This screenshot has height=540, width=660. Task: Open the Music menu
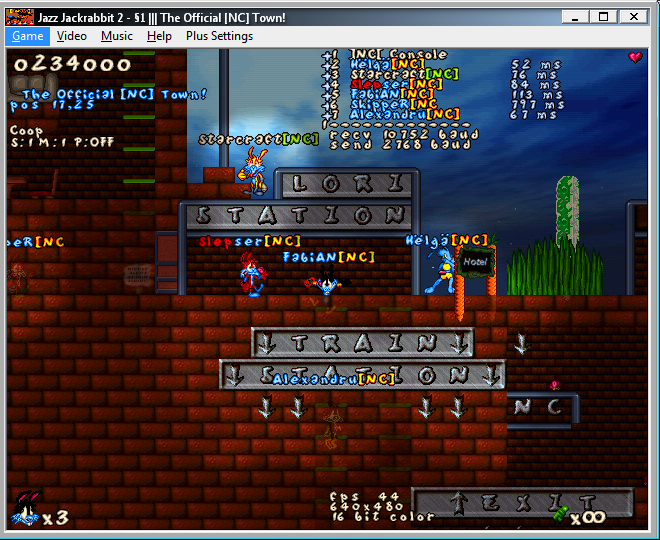click(x=117, y=36)
